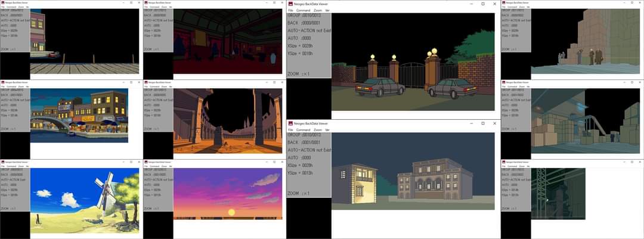The image size is (644, 239).
Task: Open File menu in the gate-and-cars window
Action: [290, 10]
